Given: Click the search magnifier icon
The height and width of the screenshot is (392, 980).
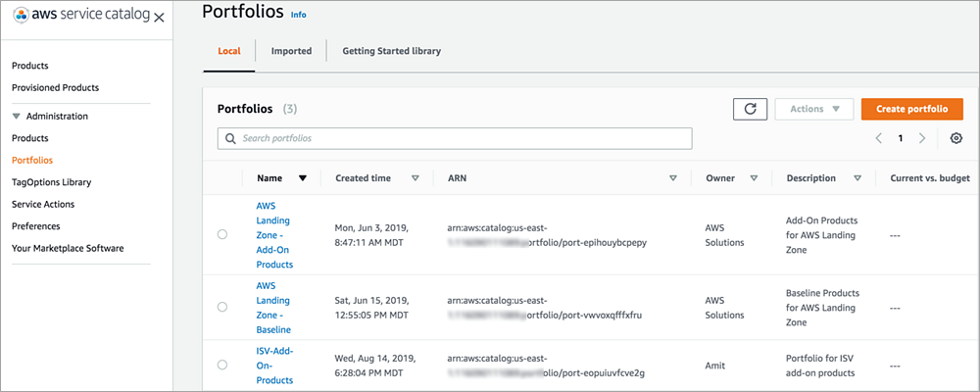Looking at the screenshot, I should [230, 138].
